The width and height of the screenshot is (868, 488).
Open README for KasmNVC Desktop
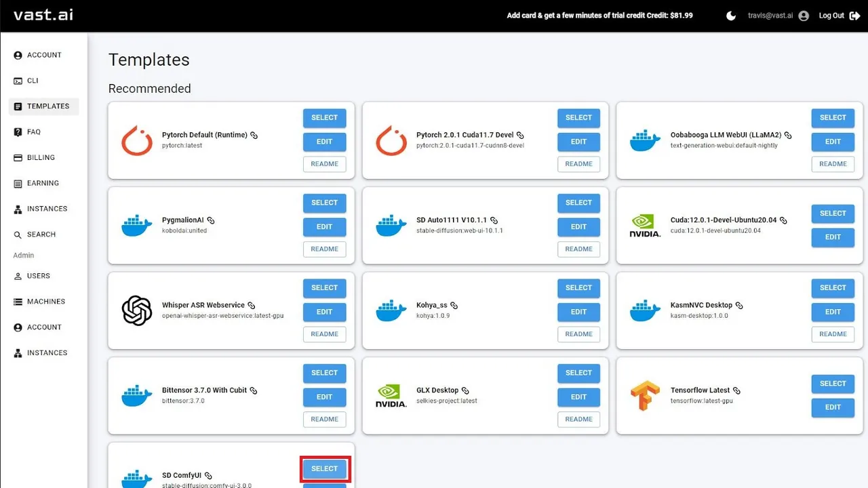(x=833, y=334)
